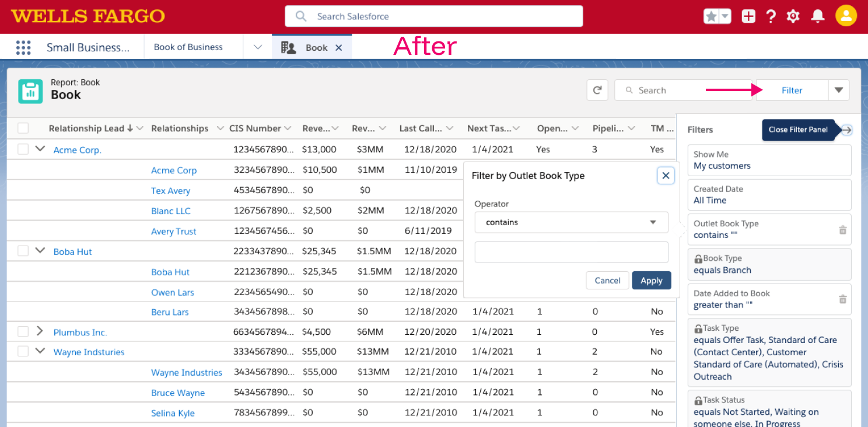Viewport: 868px width, 427px height.
Task: Open the Relationship Lead column menu
Action: tap(140, 128)
